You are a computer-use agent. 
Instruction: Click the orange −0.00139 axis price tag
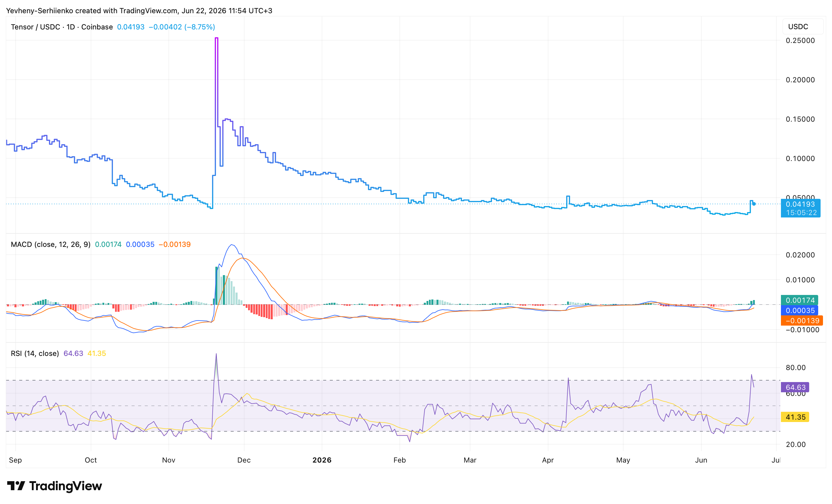[802, 320]
